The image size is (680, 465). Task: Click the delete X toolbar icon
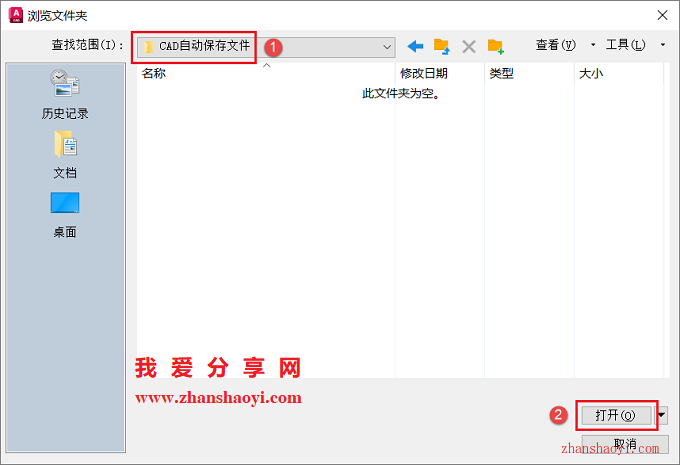469,46
